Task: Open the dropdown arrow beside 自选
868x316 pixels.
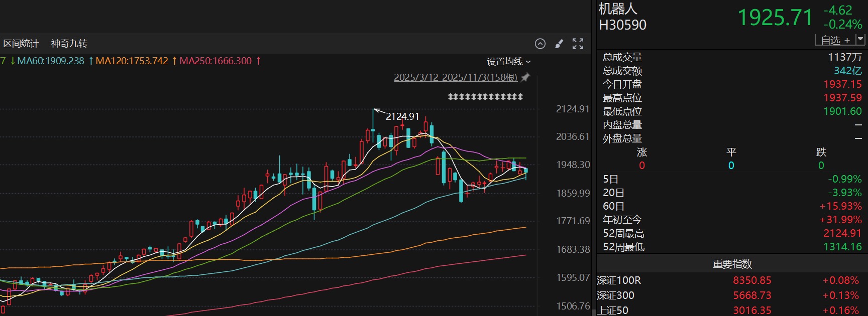Action: (x=860, y=39)
